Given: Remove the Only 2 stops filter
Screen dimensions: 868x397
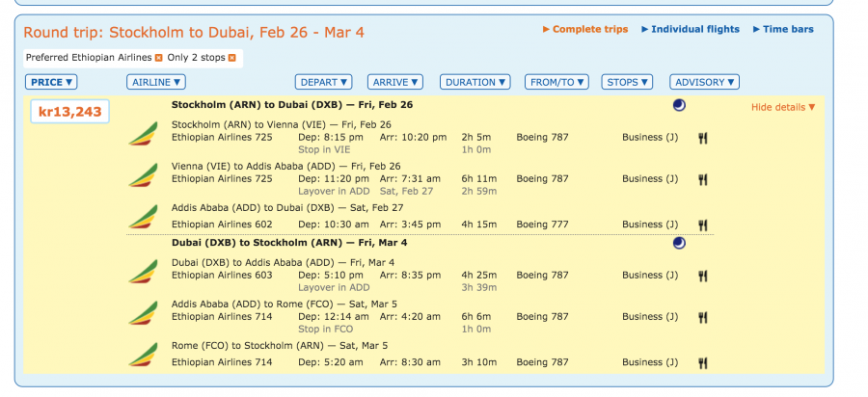Looking at the screenshot, I should pos(231,58).
